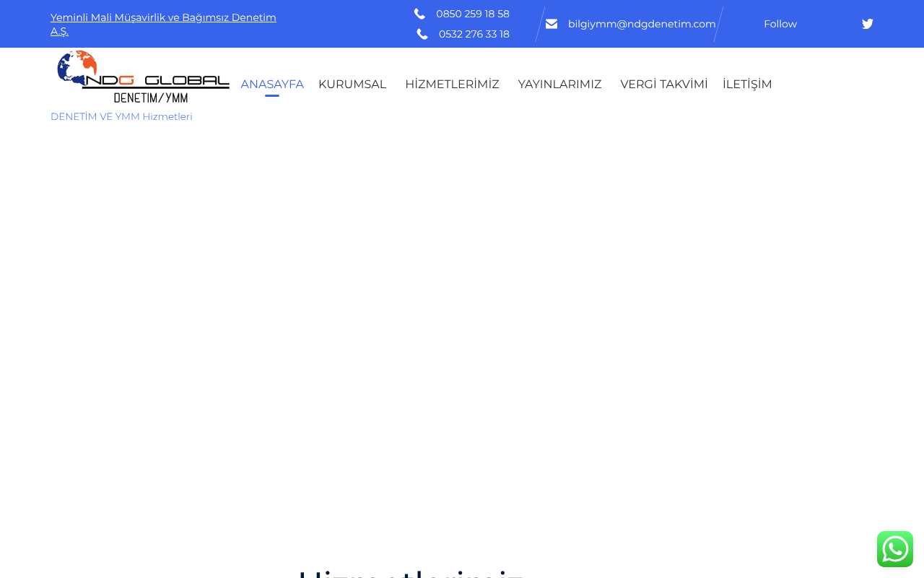This screenshot has height=578, width=924.
Task: Click the Twitter bird icon
Action: [867, 24]
